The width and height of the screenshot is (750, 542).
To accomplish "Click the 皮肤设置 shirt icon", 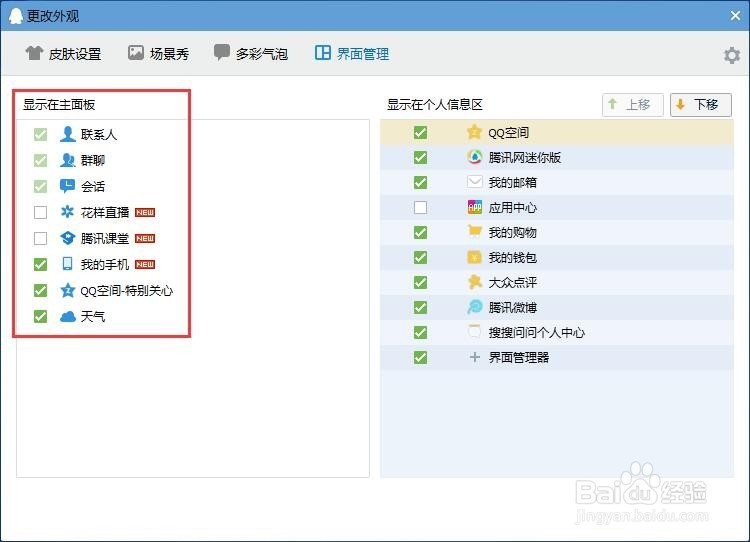I will click(34, 53).
